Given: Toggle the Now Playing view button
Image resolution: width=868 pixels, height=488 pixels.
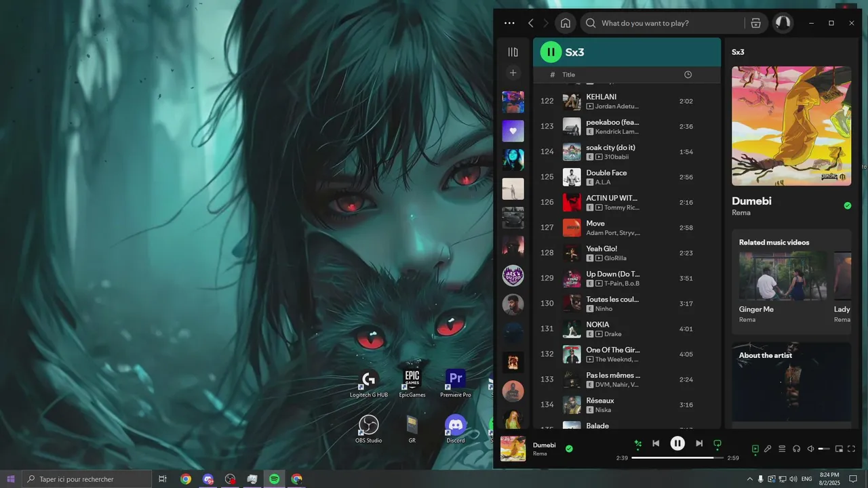Looking at the screenshot, I should [755, 449].
